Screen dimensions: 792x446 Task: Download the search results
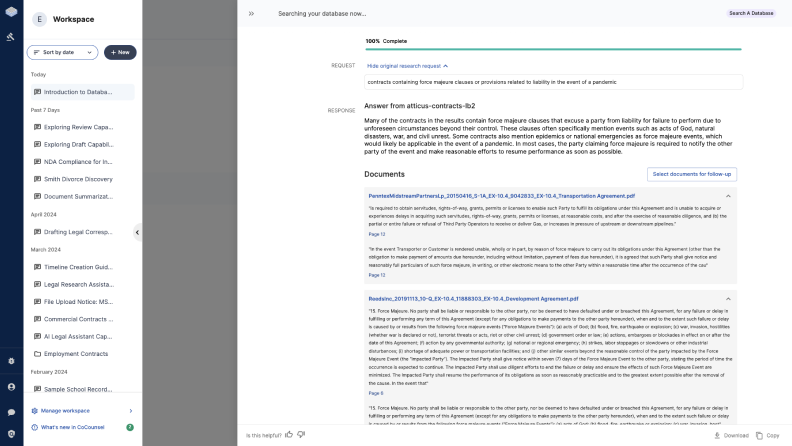[x=731, y=435]
